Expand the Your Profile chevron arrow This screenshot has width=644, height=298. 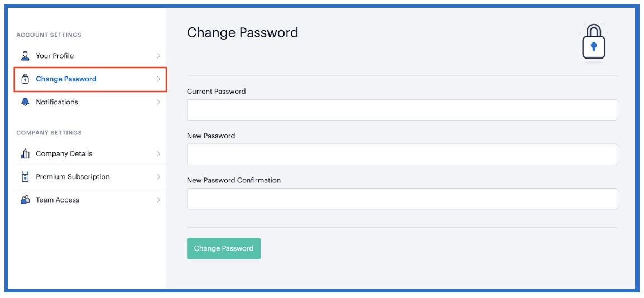(x=158, y=56)
